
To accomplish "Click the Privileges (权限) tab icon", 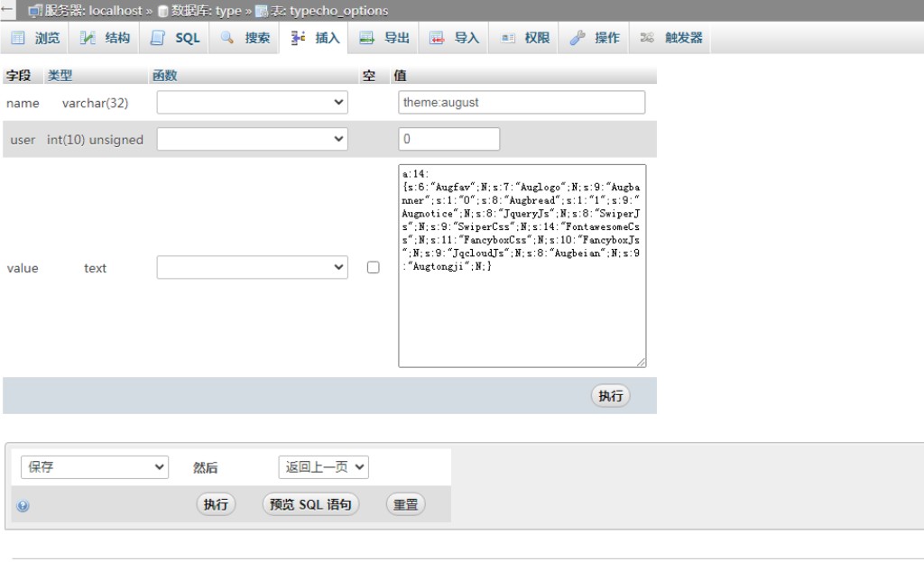I will pyautogui.click(x=507, y=38).
